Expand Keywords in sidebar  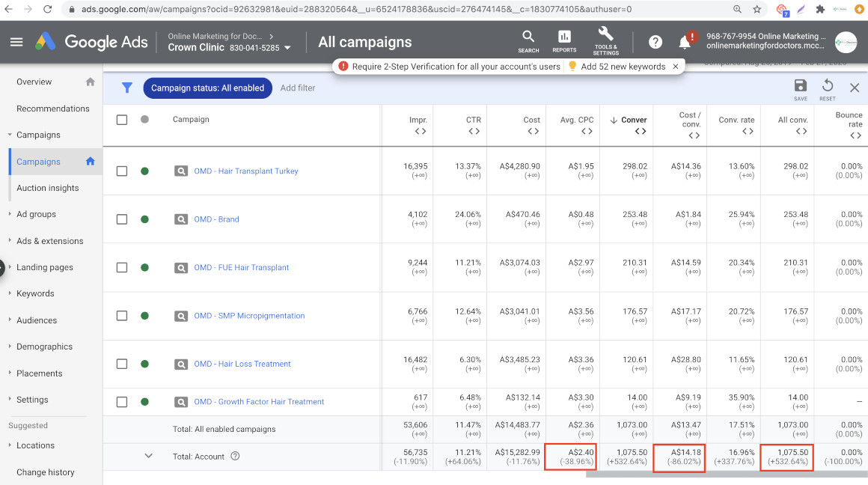pos(10,293)
